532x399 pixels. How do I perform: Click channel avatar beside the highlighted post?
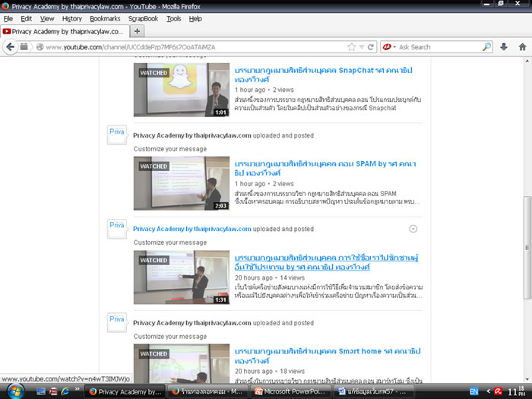coord(117,229)
